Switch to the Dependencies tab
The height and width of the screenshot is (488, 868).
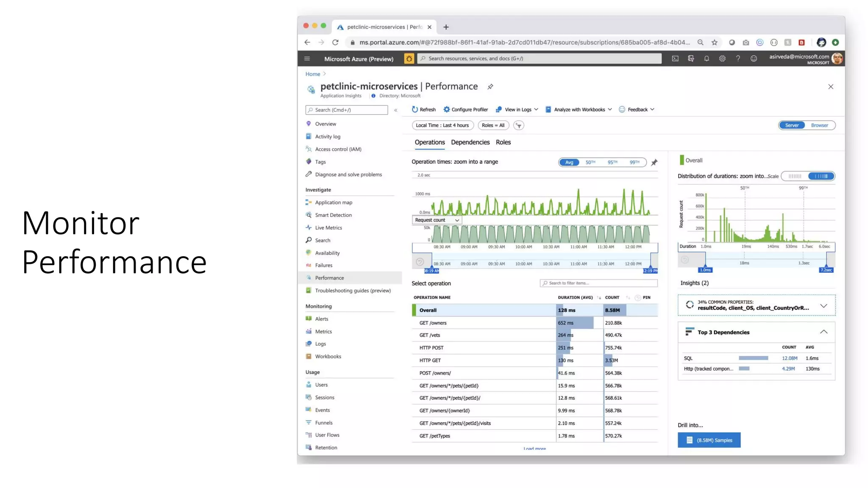470,142
